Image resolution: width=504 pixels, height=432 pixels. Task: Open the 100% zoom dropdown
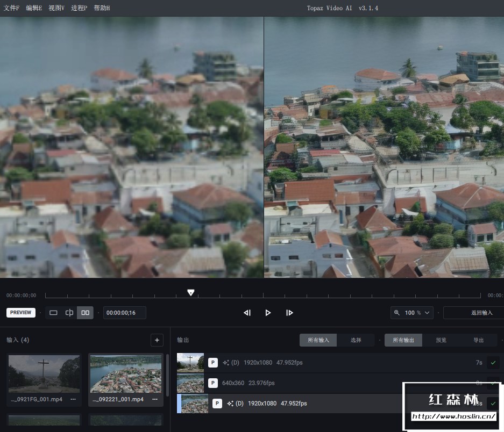coord(413,313)
